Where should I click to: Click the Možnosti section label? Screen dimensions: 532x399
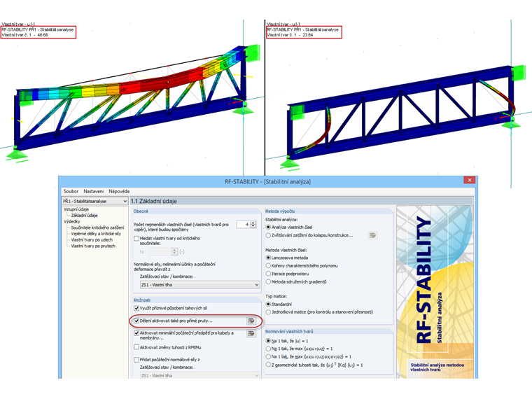click(x=142, y=300)
